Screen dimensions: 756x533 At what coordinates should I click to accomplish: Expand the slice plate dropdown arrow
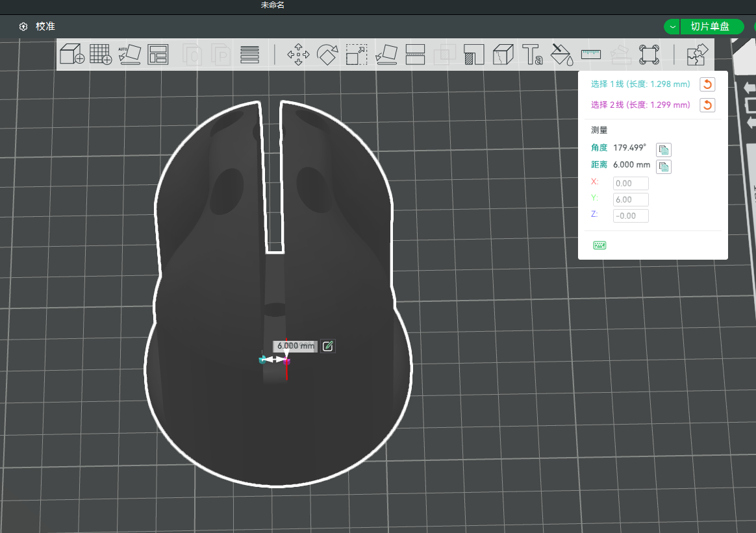(672, 27)
